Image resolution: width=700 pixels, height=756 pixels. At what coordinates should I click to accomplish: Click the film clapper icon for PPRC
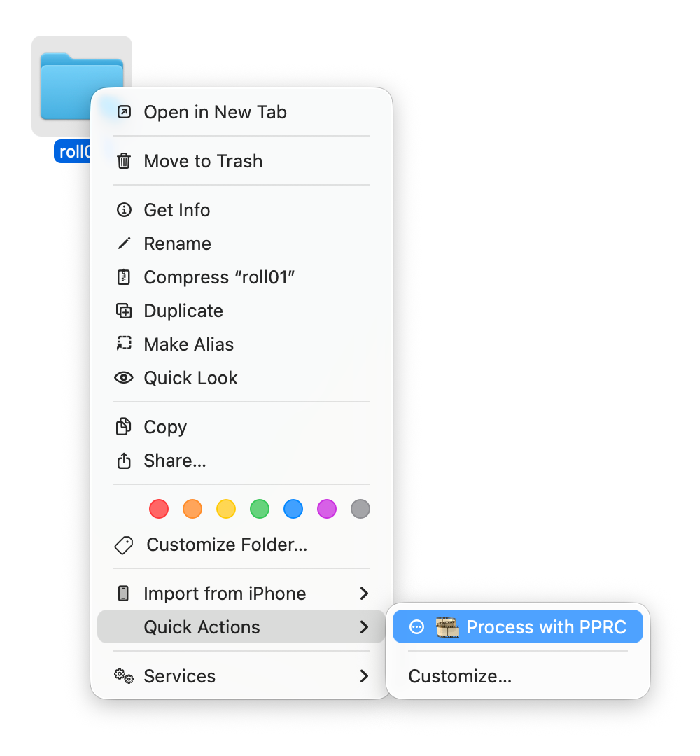[447, 626]
